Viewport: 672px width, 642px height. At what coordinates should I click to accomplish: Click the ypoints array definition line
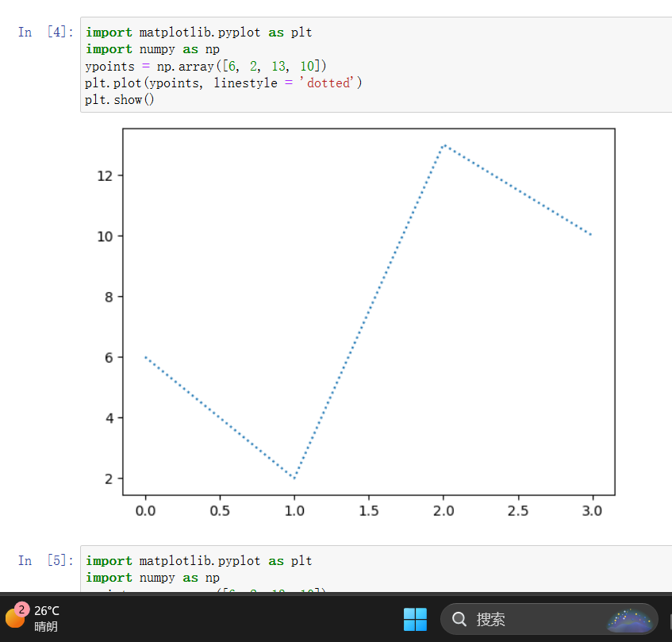click(x=205, y=66)
